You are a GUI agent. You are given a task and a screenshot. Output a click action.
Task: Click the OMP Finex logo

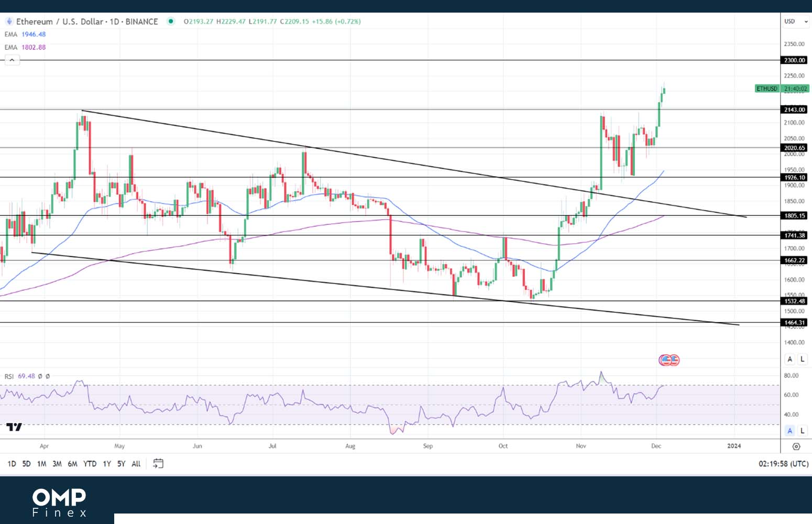coord(59,503)
